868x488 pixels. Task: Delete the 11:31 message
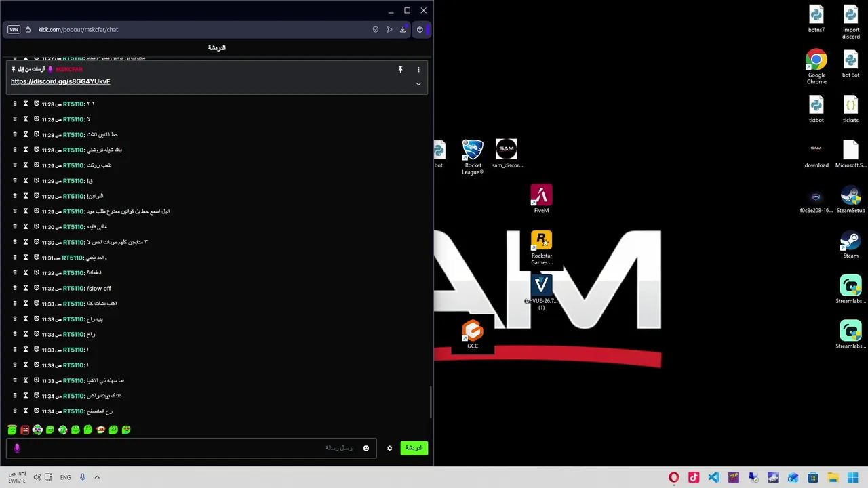pos(15,258)
